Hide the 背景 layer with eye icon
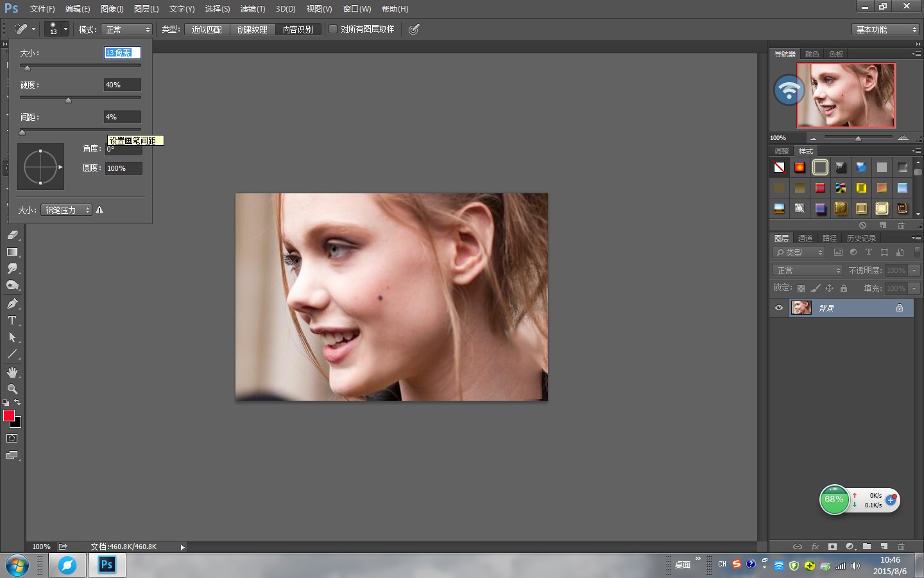Viewport: 924px width, 578px height. (x=779, y=308)
